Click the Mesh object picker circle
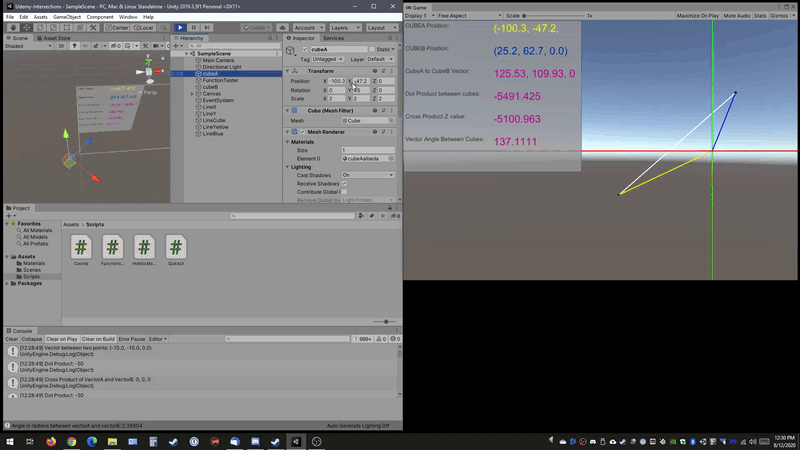 coord(391,120)
